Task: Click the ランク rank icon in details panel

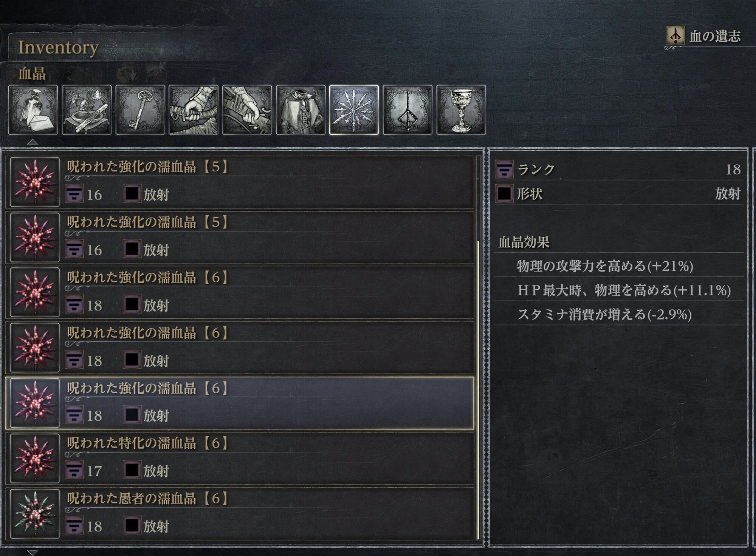Action: (x=504, y=169)
